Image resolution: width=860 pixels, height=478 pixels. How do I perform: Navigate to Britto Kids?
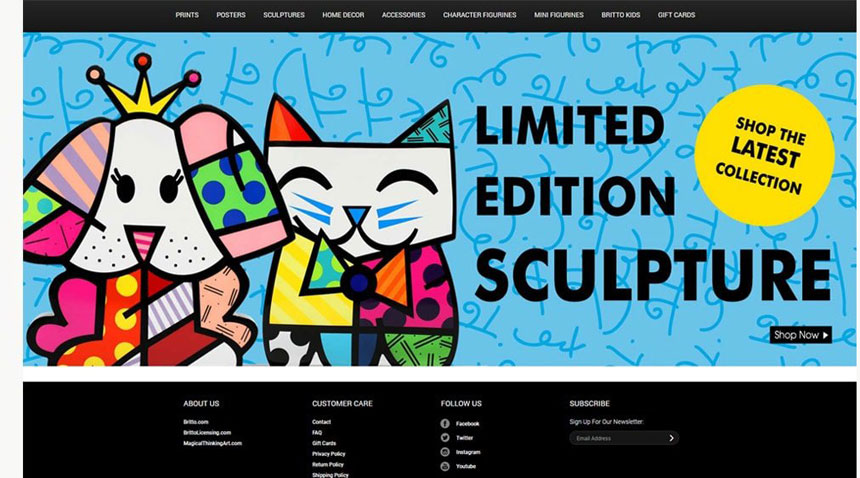pos(622,15)
